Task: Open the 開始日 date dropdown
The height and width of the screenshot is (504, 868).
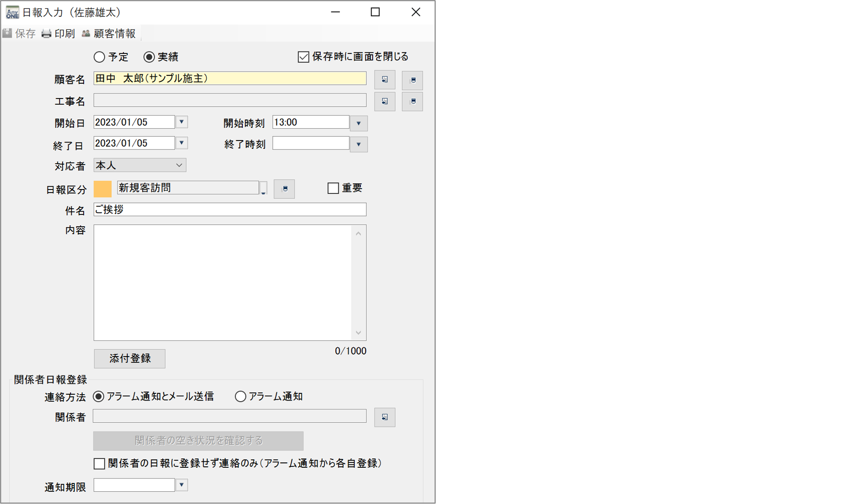Action: (x=181, y=122)
